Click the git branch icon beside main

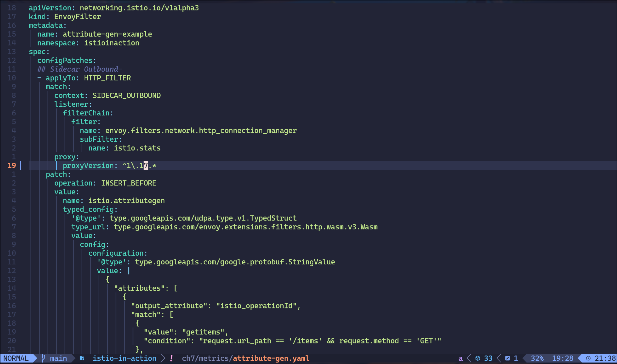43,358
